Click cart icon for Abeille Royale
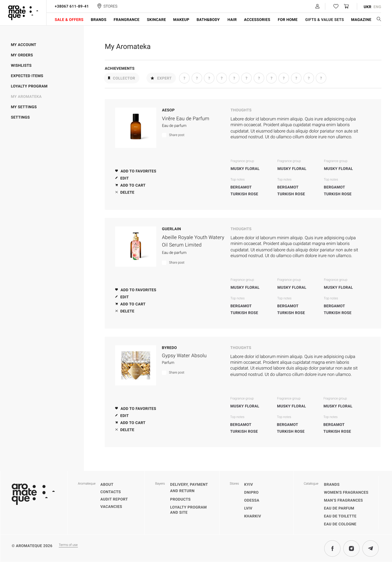The image size is (392, 562). [116, 304]
